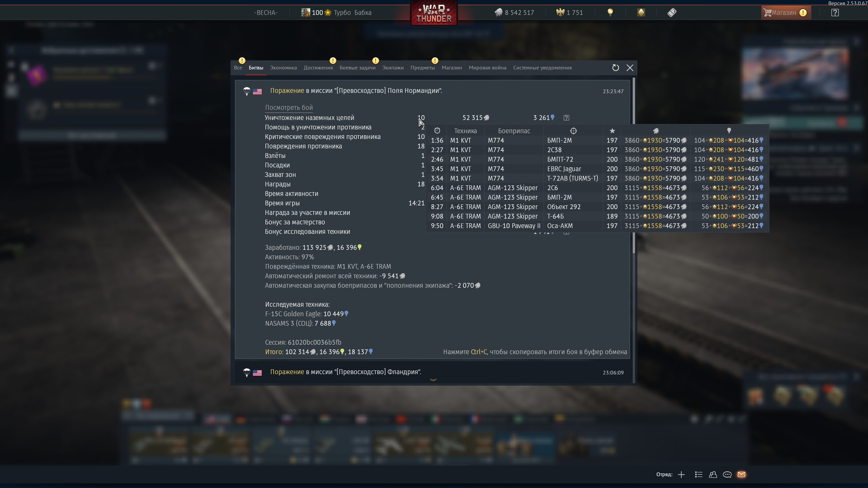The image size is (868, 488).
Task: Click the refresh icon in the messages window
Action: click(615, 68)
